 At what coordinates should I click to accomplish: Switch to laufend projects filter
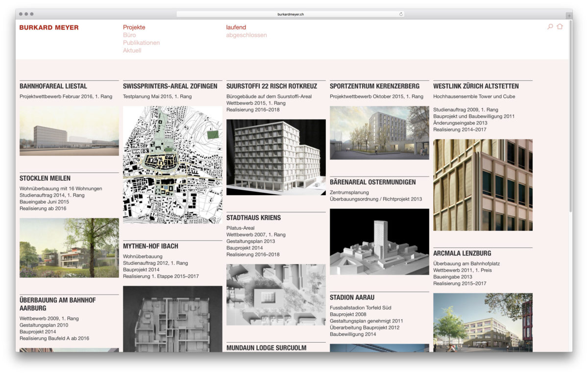pos(236,27)
